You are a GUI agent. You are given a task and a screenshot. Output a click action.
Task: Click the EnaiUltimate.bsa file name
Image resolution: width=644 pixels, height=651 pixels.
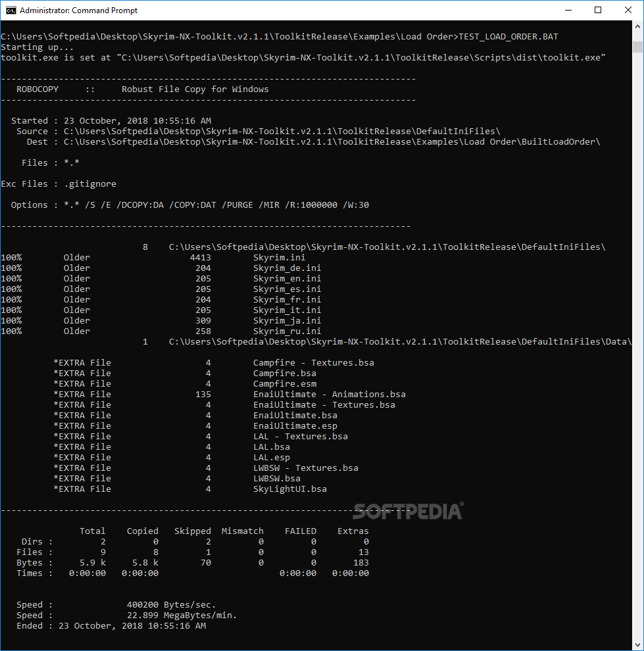point(295,416)
